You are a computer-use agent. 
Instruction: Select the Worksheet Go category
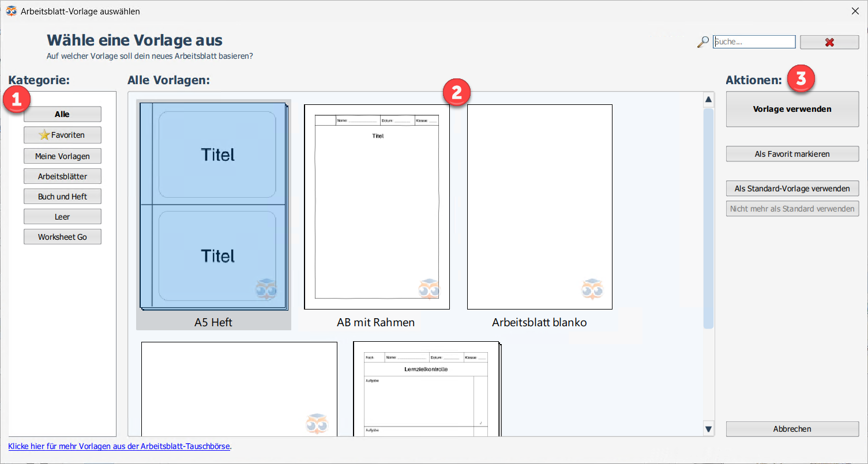[62, 236]
